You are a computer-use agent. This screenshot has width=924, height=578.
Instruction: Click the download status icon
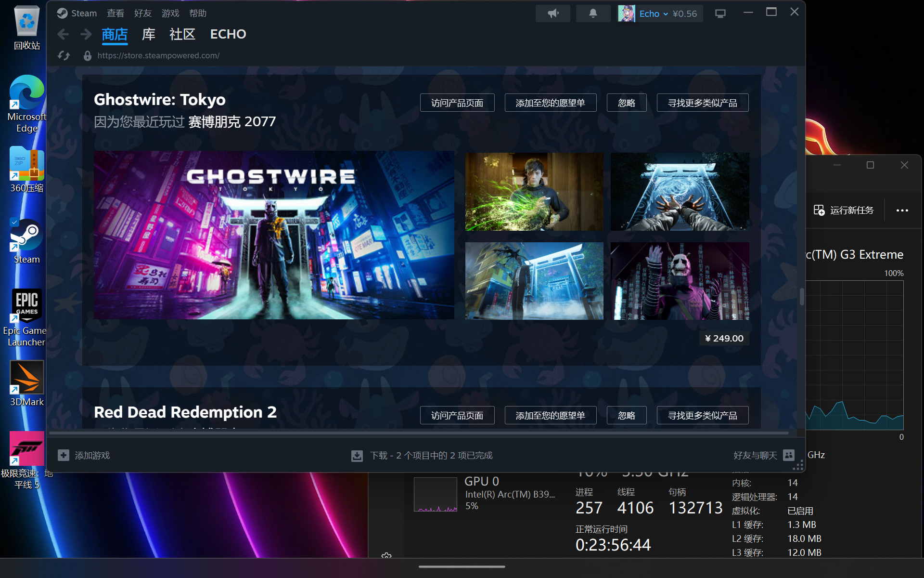click(x=357, y=456)
